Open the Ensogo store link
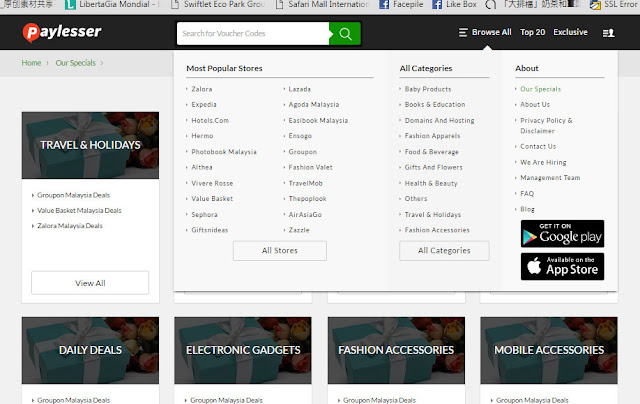 pyautogui.click(x=300, y=136)
